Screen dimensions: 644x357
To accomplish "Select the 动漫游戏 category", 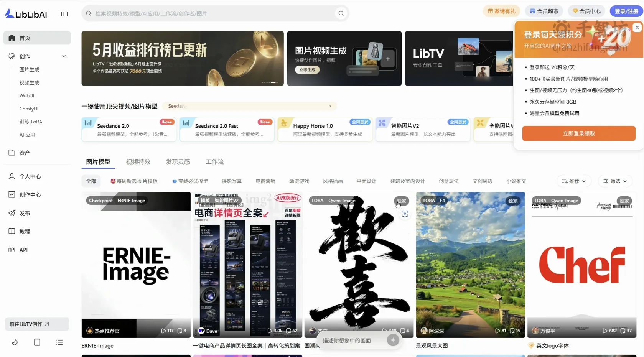I will tap(299, 181).
